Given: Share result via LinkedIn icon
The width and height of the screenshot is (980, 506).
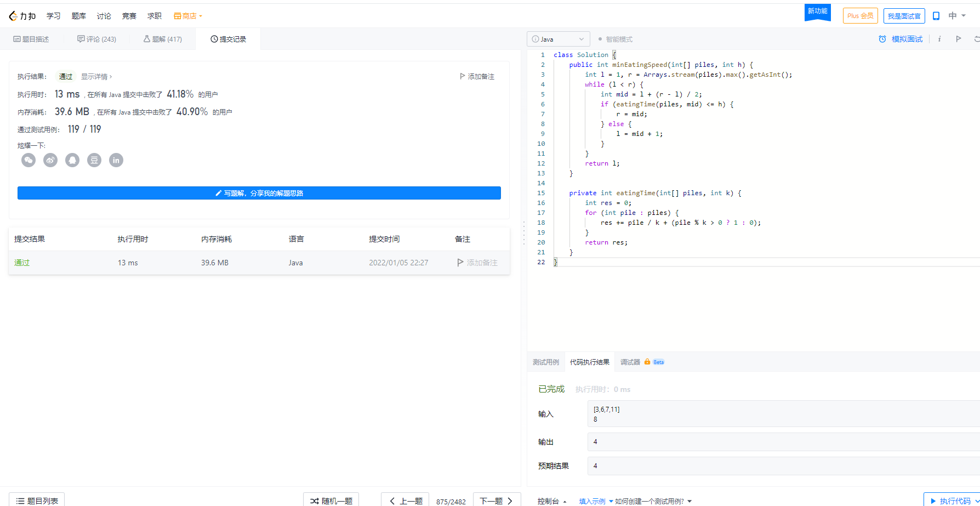Looking at the screenshot, I should 116,160.
